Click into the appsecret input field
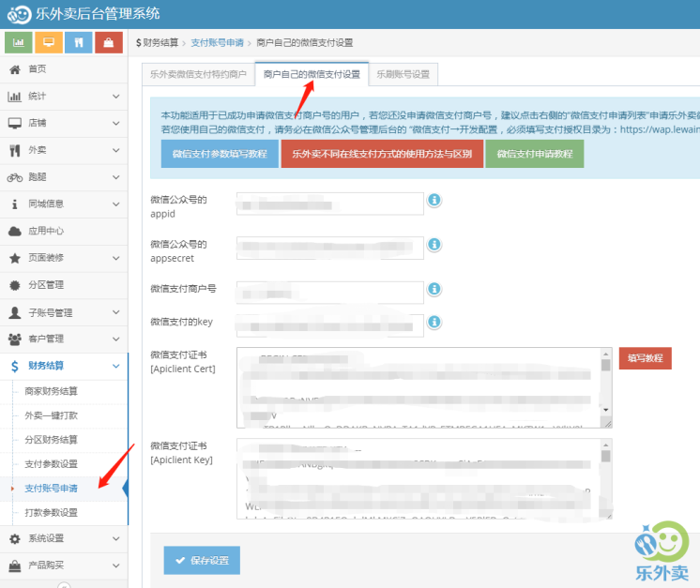This screenshot has height=588, width=700. click(x=330, y=249)
